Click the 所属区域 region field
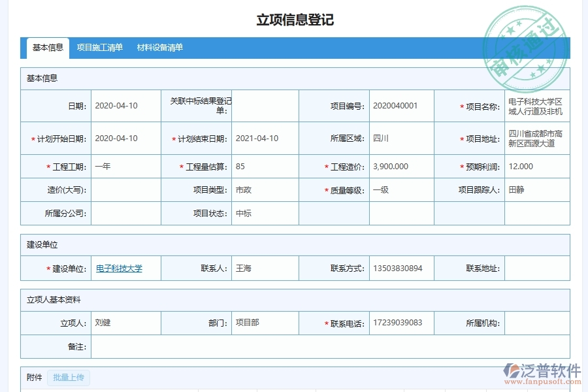 [x=400, y=138]
